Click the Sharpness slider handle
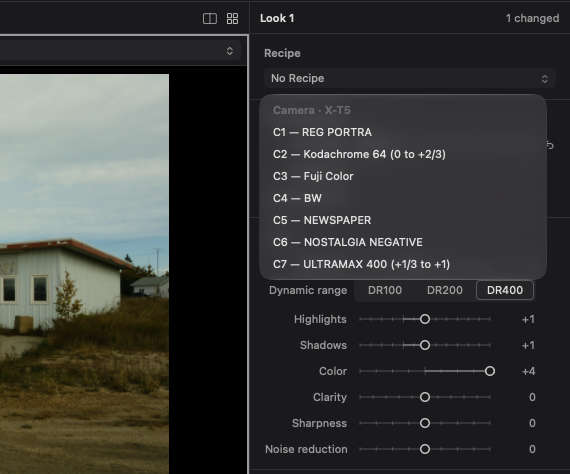Image resolution: width=570 pixels, height=474 pixels. [x=425, y=423]
